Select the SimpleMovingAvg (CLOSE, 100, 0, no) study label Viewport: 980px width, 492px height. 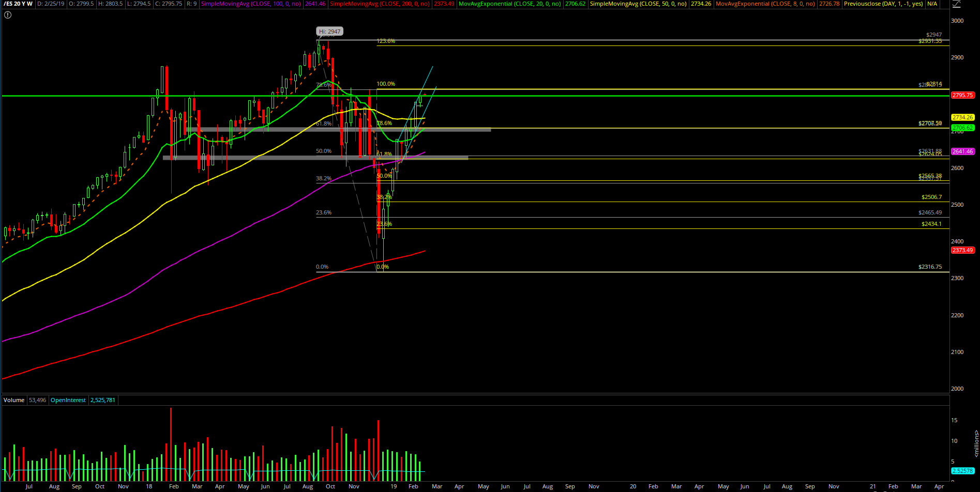[x=251, y=4]
